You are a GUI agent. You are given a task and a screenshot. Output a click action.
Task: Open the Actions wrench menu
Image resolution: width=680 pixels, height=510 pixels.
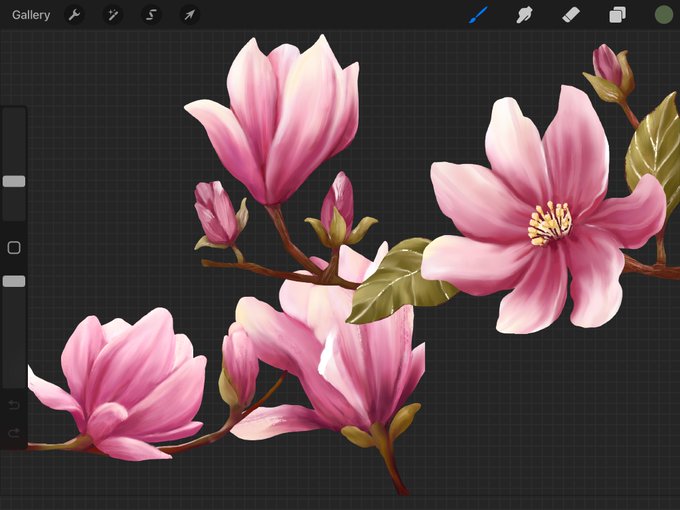click(74, 15)
